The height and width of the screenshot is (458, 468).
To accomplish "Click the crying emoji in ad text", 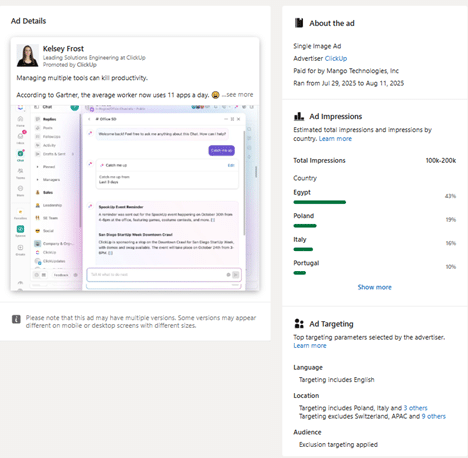I will point(216,95).
